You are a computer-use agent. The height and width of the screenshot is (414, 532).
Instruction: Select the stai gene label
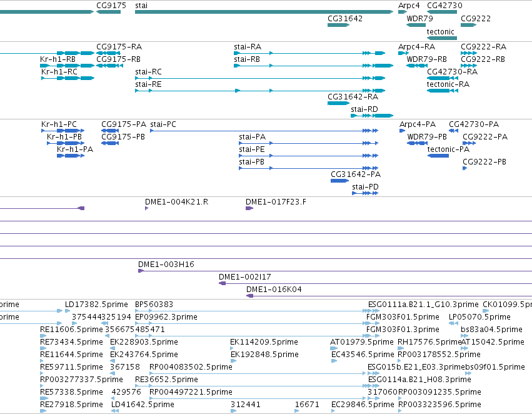point(141,6)
